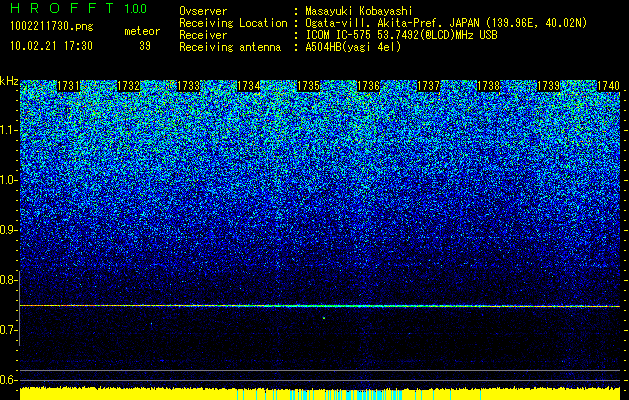The height and width of the screenshot is (400, 629).
Task: Click the 1739 time marker
Action: click(548, 86)
